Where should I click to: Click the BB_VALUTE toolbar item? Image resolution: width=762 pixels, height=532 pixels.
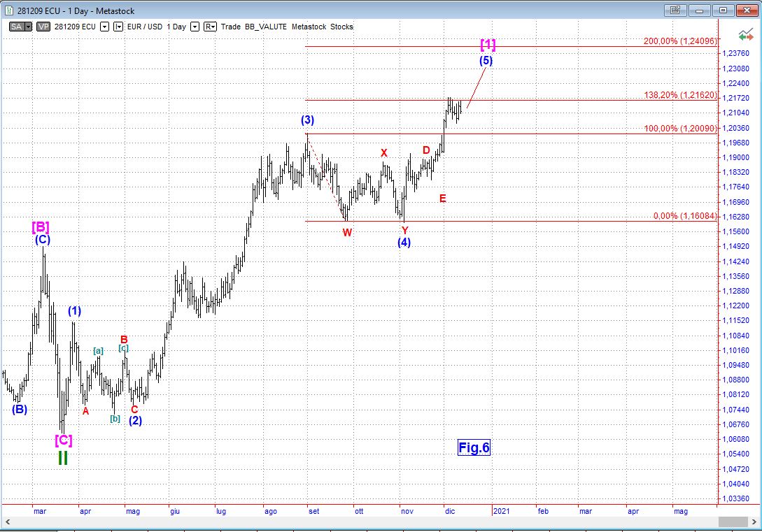267,27
